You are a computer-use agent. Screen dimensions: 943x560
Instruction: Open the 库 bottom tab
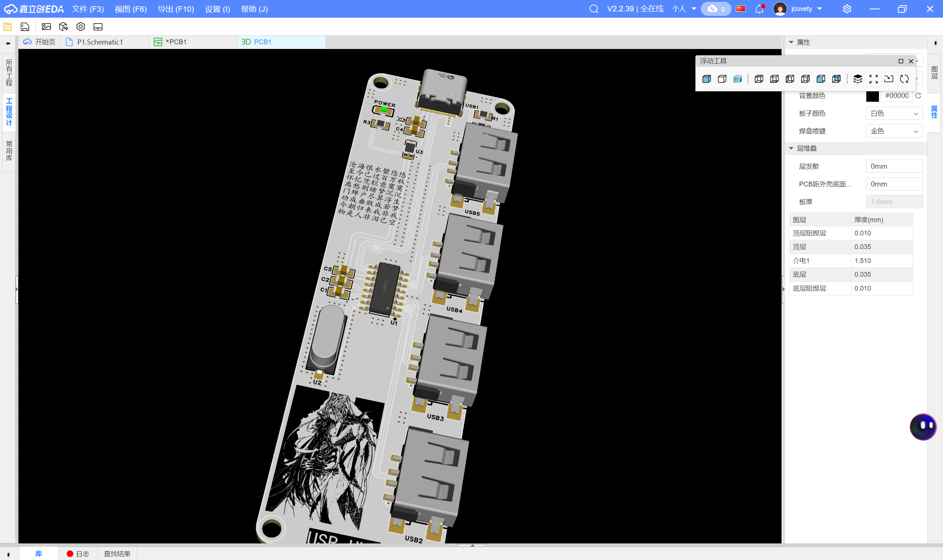tap(39, 554)
